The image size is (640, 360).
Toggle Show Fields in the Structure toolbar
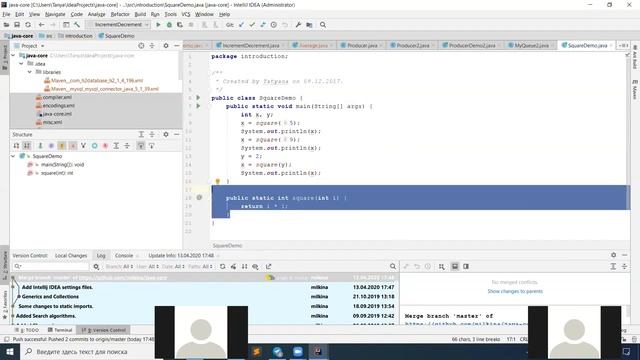[62, 146]
